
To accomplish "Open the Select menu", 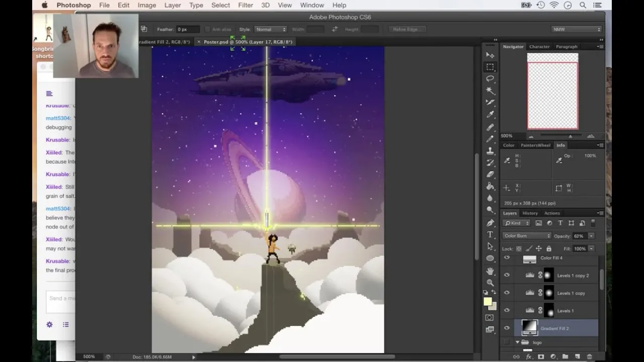I will [220, 5].
